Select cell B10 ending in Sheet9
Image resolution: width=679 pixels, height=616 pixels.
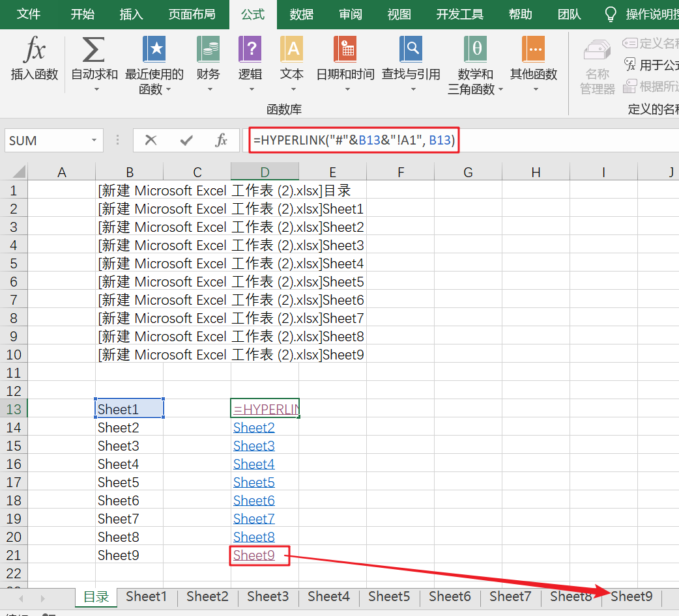pyautogui.click(x=129, y=355)
